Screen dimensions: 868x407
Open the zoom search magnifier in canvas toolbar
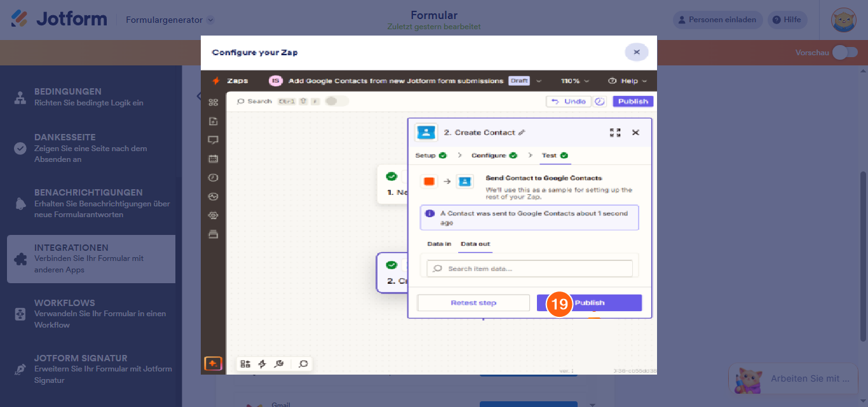[303, 364]
